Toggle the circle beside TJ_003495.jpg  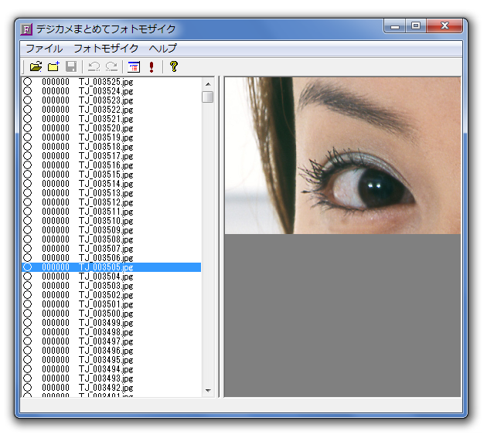(x=28, y=360)
